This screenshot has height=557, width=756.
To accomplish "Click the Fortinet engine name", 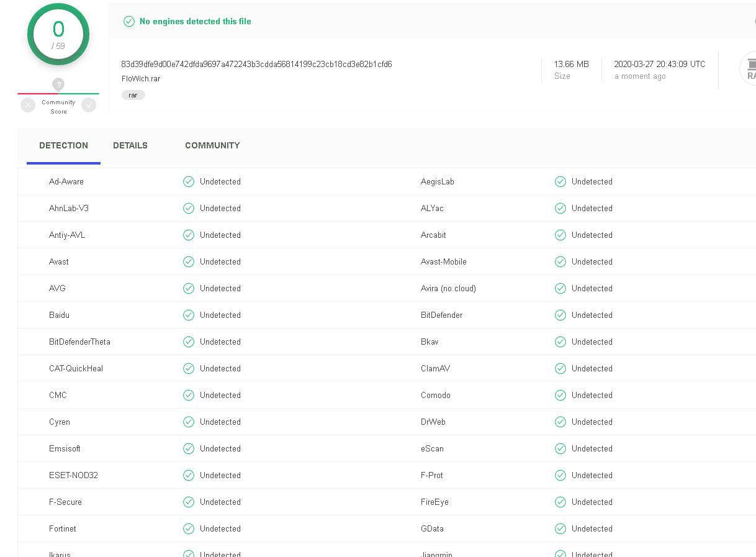I will (63, 528).
